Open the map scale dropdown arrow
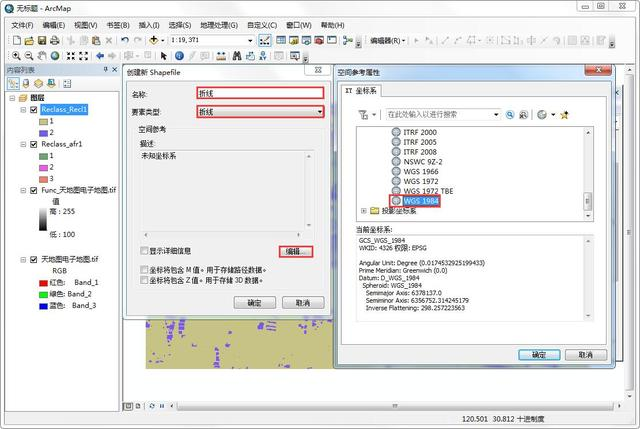The width and height of the screenshot is (640, 429). [x=250, y=40]
